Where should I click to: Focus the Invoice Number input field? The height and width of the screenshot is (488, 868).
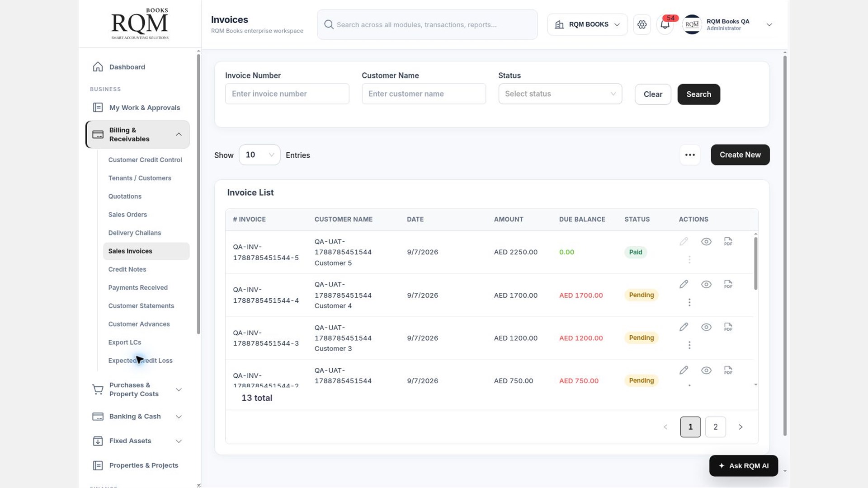tap(287, 94)
